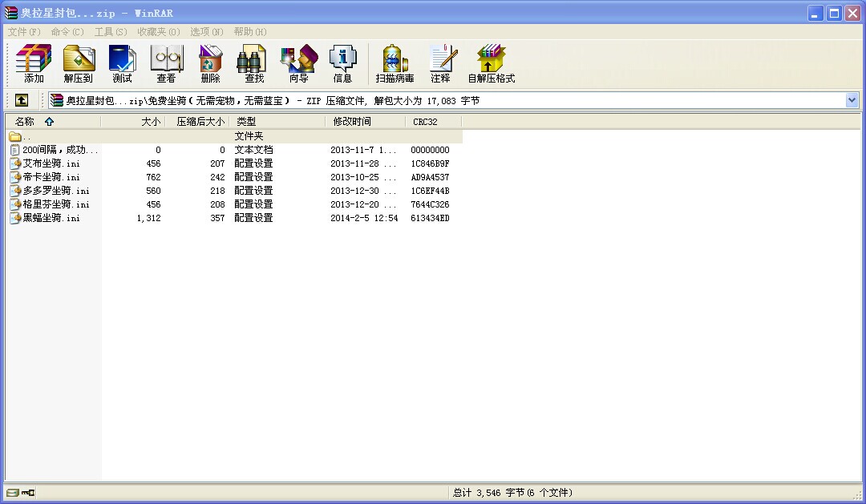Expand the archive path dropdown
This screenshot has height=504, width=866.
click(x=852, y=100)
